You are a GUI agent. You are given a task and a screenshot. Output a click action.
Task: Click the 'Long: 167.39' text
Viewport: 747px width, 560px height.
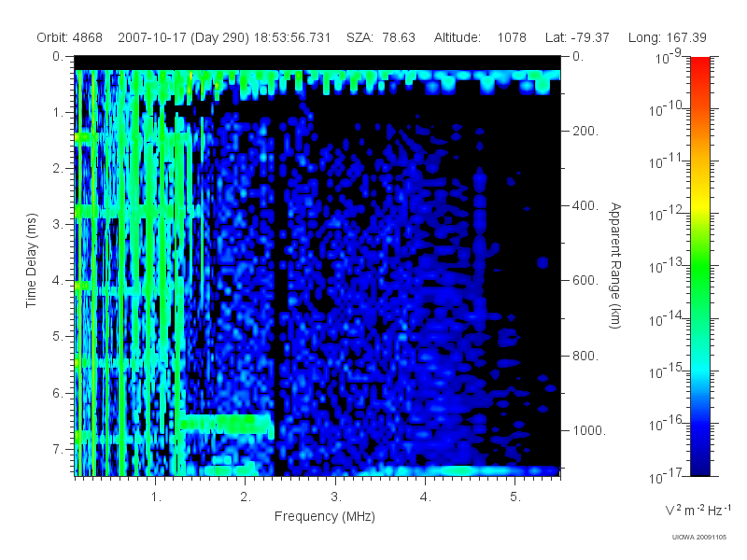667,37
